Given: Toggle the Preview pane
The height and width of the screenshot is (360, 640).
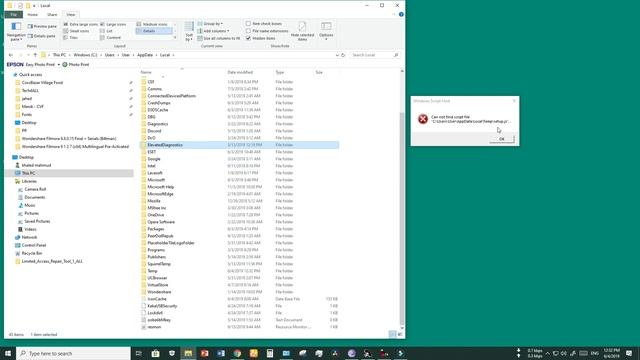Looking at the screenshot, I should (42, 26).
